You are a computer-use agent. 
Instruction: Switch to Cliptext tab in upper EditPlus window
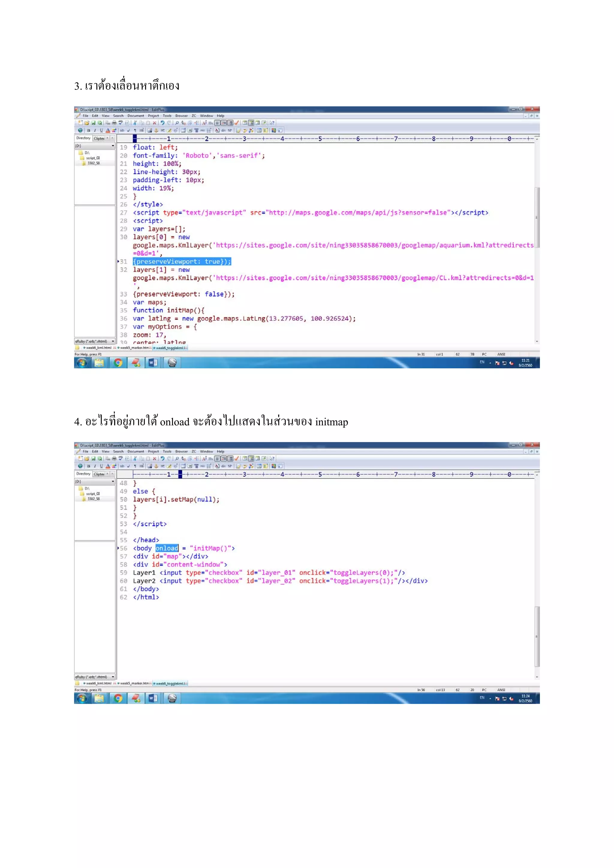point(99,138)
